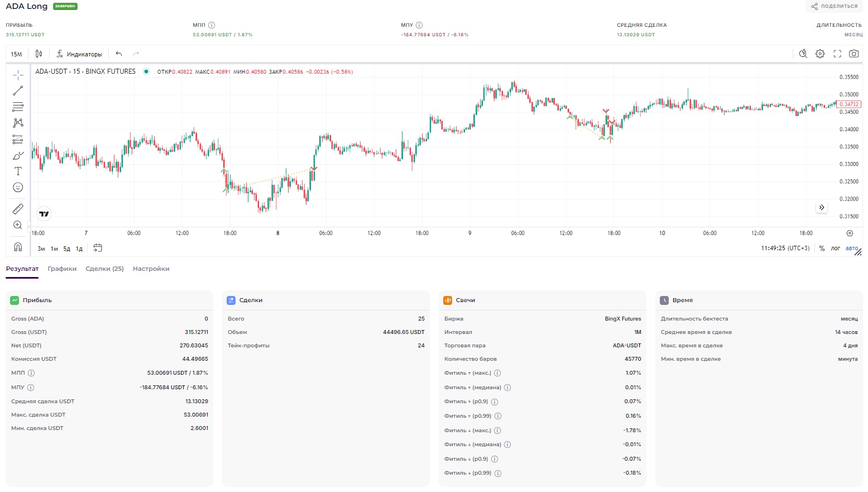Click info icon next to МПП header
Viewport: 868px width, 492px height.
pyautogui.click(x=212, y=25)
